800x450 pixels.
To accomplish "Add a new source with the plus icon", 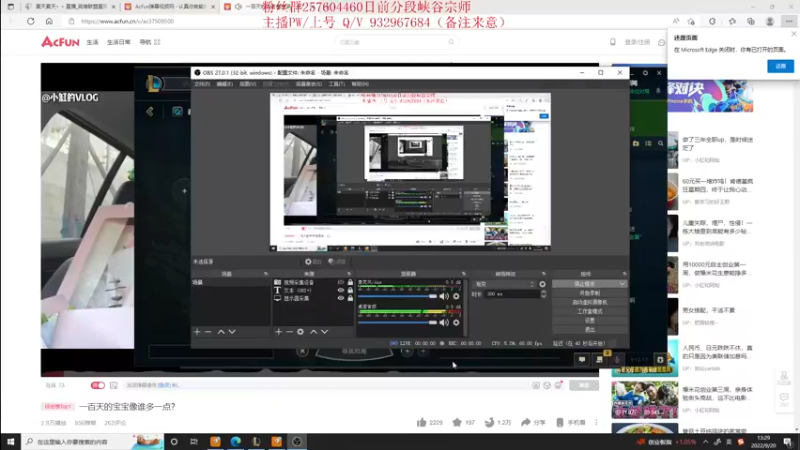I will [279, 332].
